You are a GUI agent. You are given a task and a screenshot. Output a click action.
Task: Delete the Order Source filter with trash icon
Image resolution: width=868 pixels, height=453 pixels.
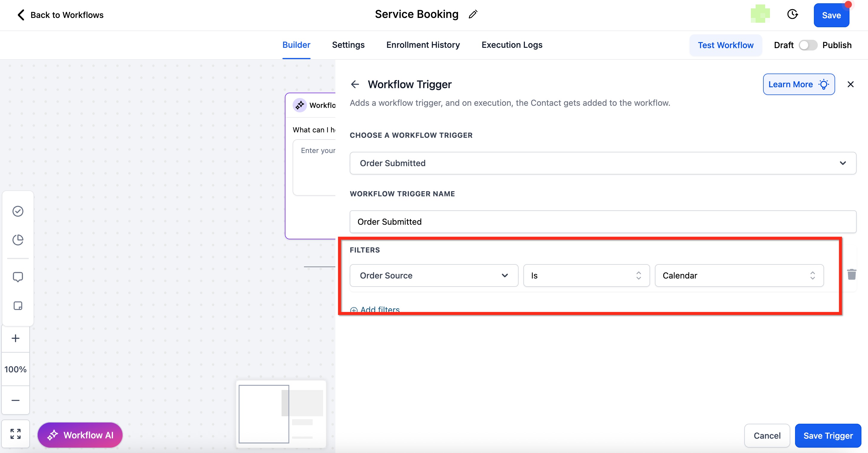(x=852, y=275)
